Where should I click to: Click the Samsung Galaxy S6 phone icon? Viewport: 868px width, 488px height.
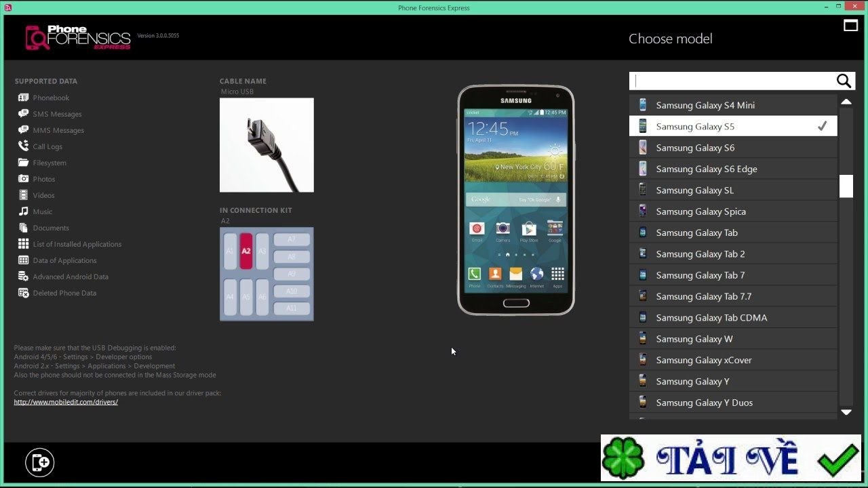[x=642, y=148]
